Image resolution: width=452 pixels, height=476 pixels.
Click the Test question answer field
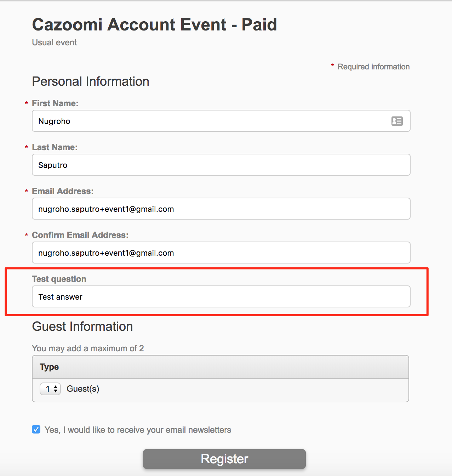[x=221, y=296]
